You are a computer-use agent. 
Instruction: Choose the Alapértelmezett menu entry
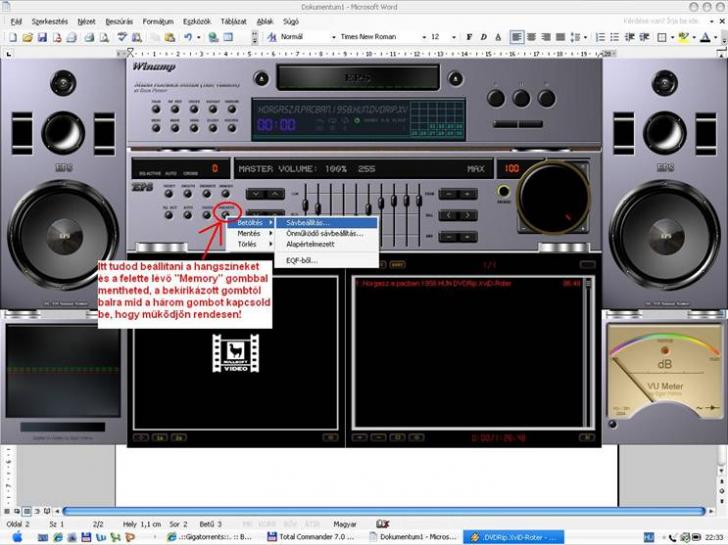tap(310, 244)
